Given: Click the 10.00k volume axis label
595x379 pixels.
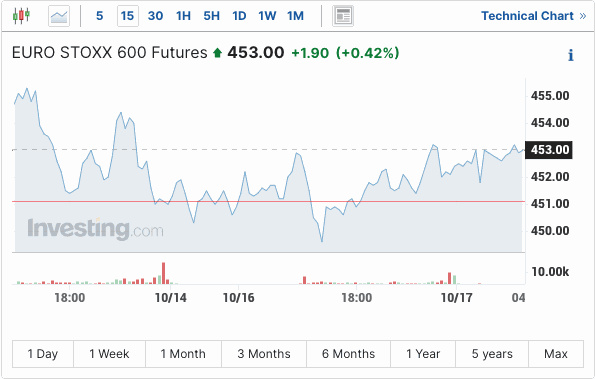Looking at the screenshot, I should (550, 272).
